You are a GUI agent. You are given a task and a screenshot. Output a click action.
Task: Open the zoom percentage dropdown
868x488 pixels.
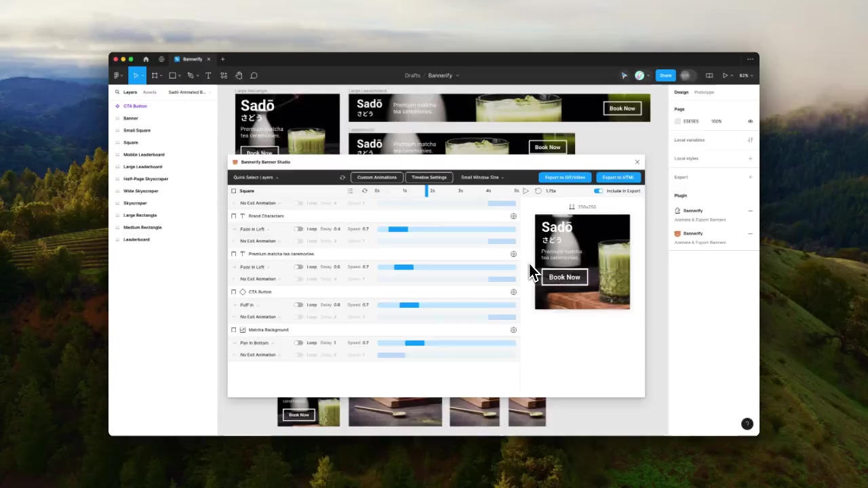(745, 75)
